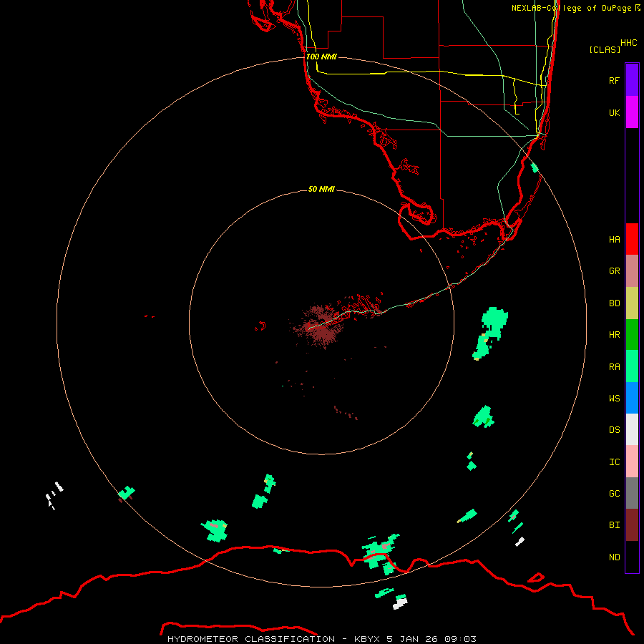Image resolution: width=644 pixels, height=644 pixels.
Task: Click the UK magenta legend swatch
Action: click(x=632, y=112)
